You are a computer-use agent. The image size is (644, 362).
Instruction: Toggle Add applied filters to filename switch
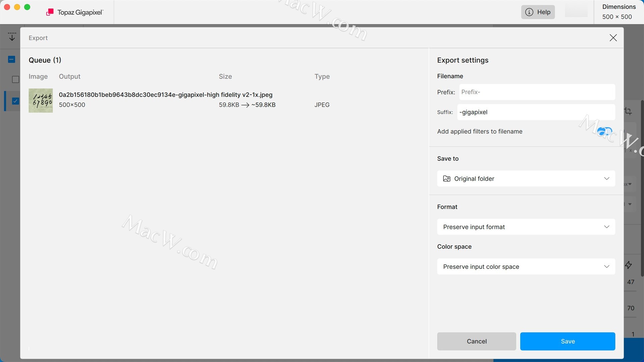[x=604, y=131]
